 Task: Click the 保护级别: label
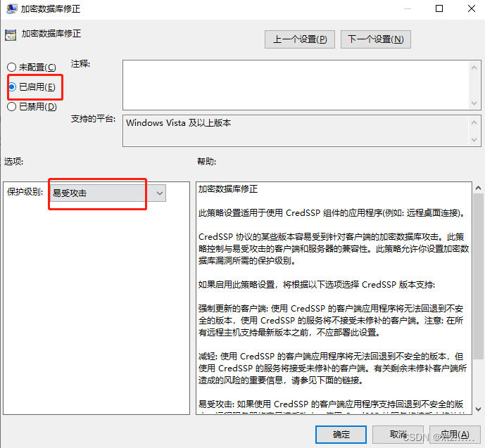click(x=25, y=192)
